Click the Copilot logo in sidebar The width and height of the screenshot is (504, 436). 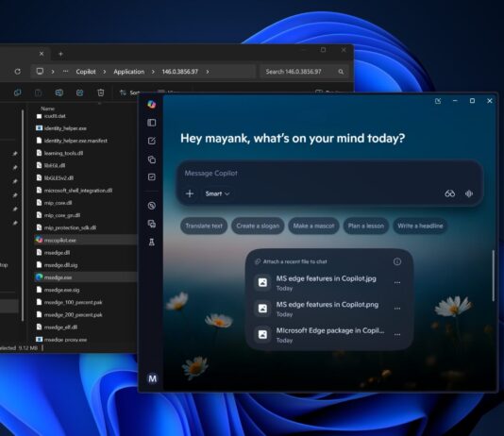(x=152, y=104)
